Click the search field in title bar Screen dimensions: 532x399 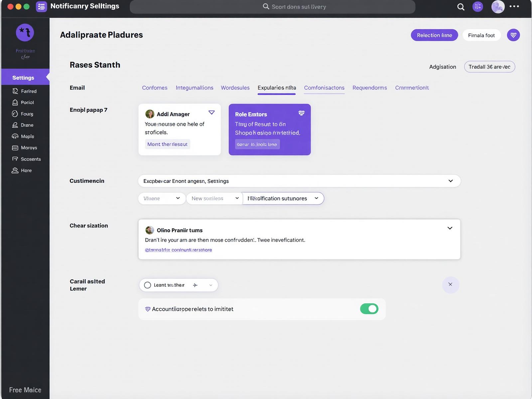pos(272,7)
